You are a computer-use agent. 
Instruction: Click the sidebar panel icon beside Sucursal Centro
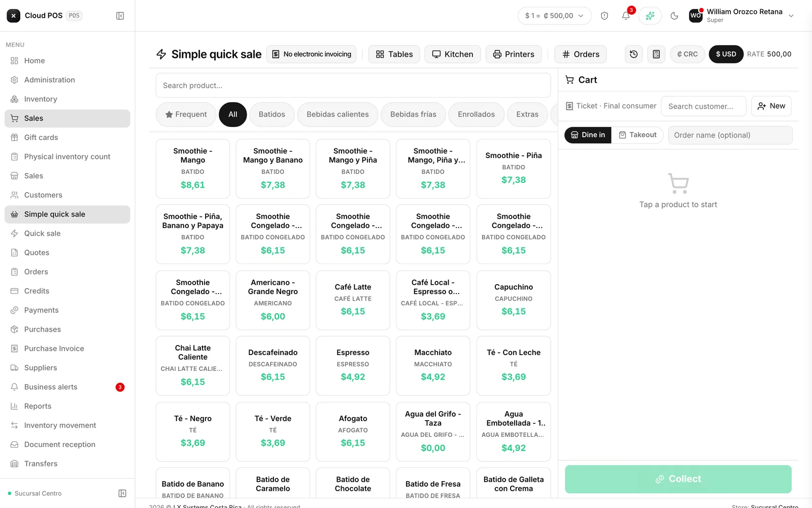[x=122, y=493]
